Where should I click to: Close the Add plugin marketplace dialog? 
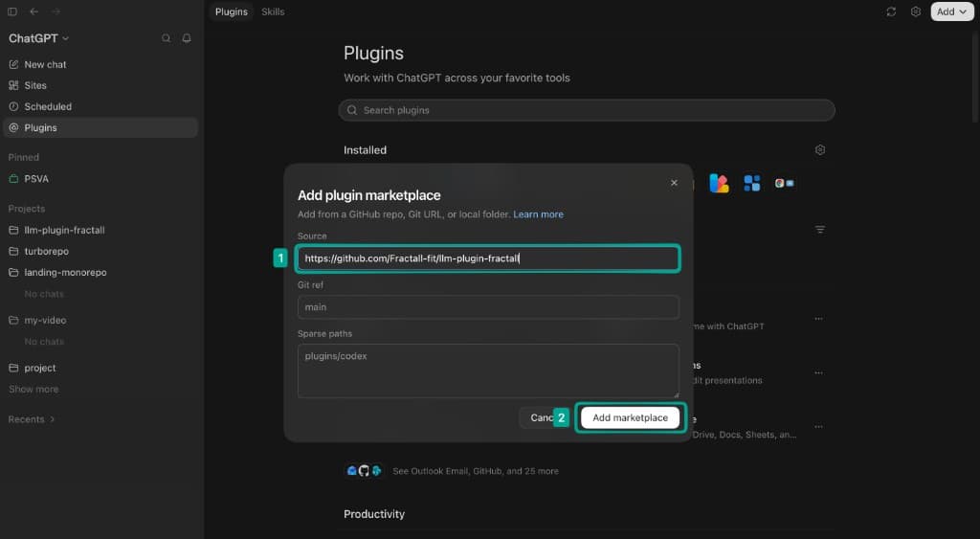tap(674, 183)
